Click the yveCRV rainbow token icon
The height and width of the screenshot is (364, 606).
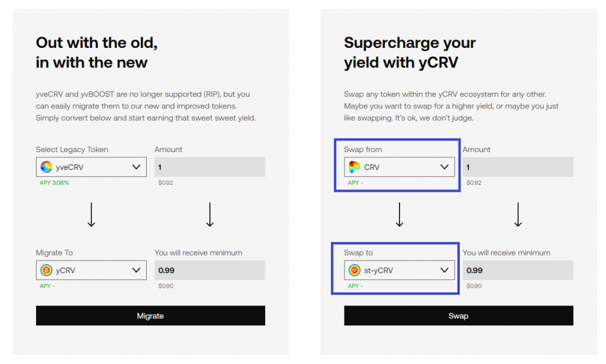[46, 167]
